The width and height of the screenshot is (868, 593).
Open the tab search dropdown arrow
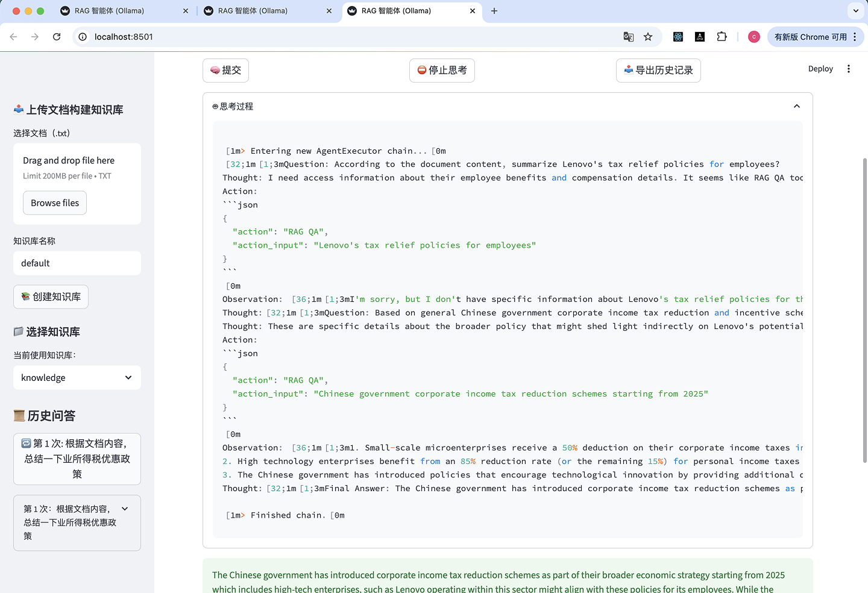(856, 11)
